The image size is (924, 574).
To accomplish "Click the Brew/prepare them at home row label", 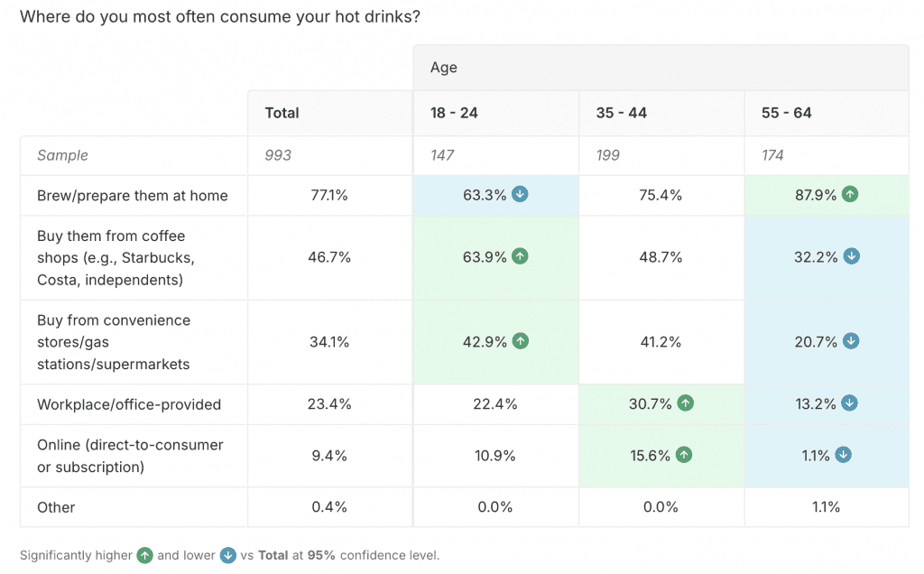I will click(x=132, y=196).
